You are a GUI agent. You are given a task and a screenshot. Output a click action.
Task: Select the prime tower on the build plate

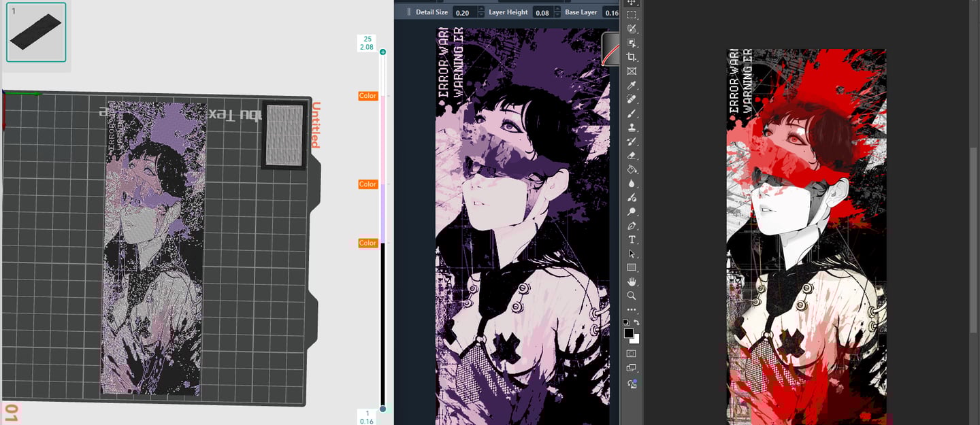tap(284, 135)
